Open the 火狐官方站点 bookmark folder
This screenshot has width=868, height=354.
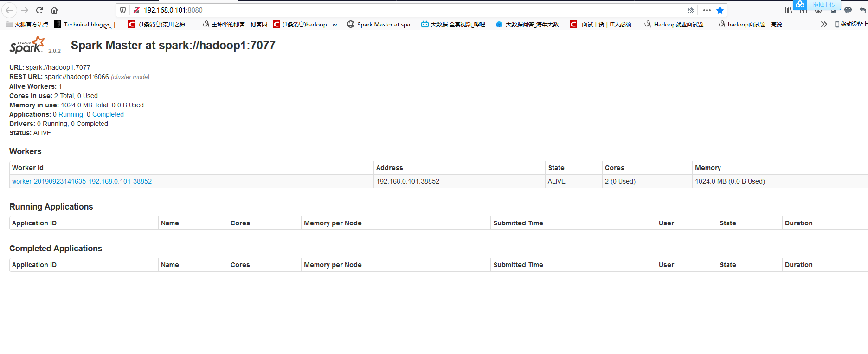click(27, 24)
